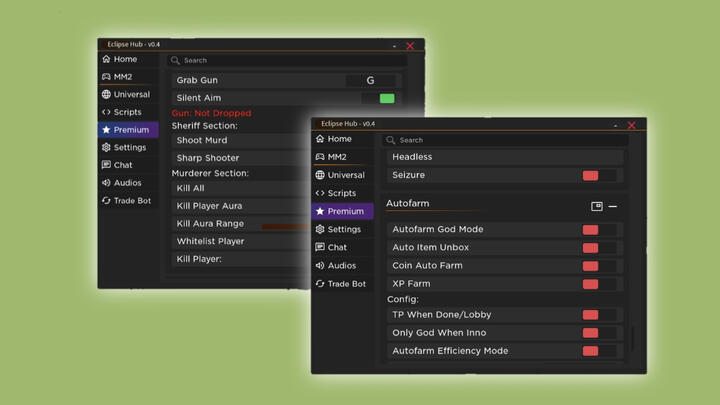The width and height of the screenshot is (720, 405).
Task: Select the Premium tab in the front window
Action: (342, 211)
